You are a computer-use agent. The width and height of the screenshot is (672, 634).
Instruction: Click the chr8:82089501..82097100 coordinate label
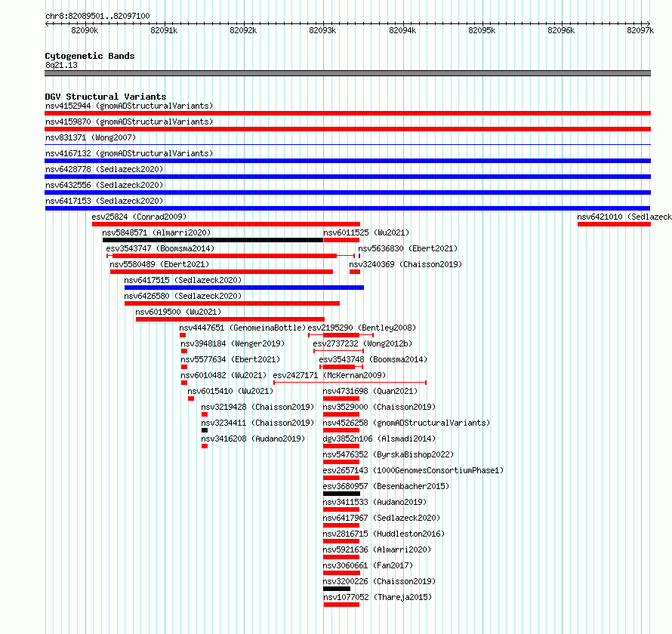97,16
